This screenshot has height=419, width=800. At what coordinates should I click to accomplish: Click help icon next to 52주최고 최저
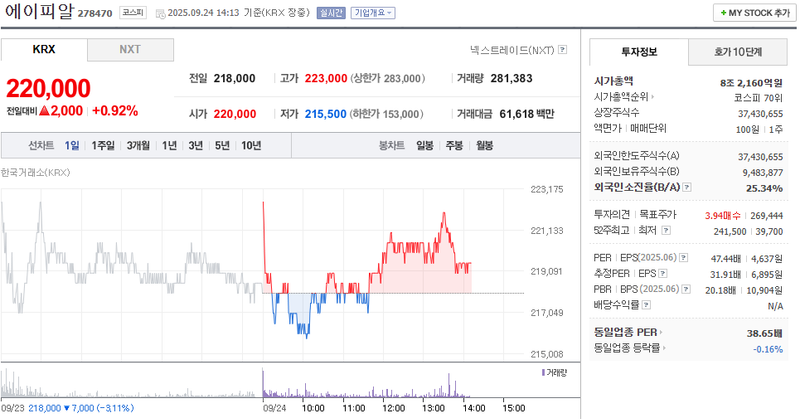point(666,230)
